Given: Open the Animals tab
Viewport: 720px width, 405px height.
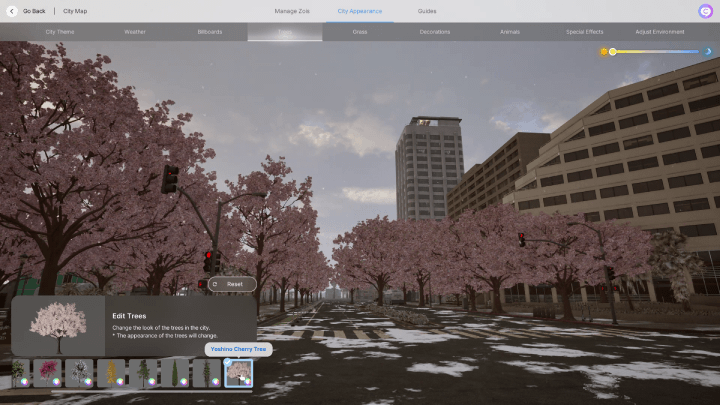Looking at the screenshot, I should coord(510,32).
